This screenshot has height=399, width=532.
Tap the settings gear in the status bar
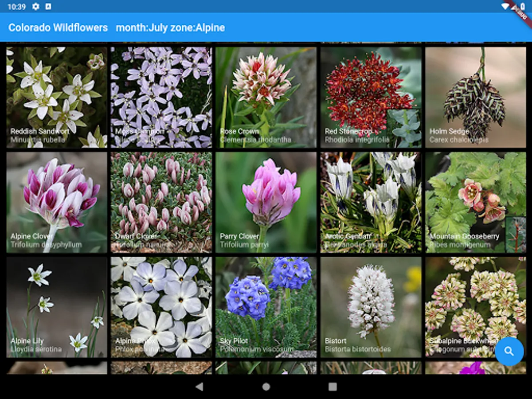coord(36,7)
